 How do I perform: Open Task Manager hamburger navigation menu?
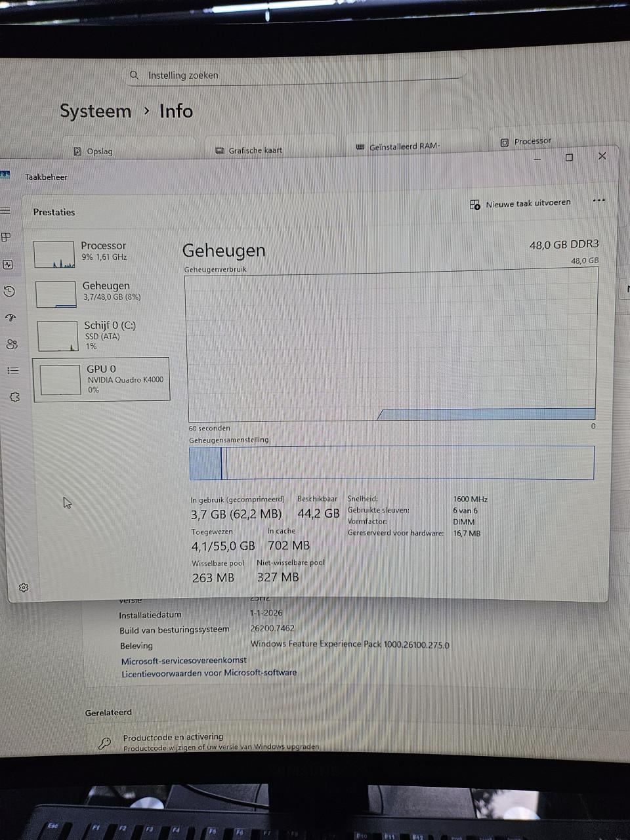coord(5,211)
